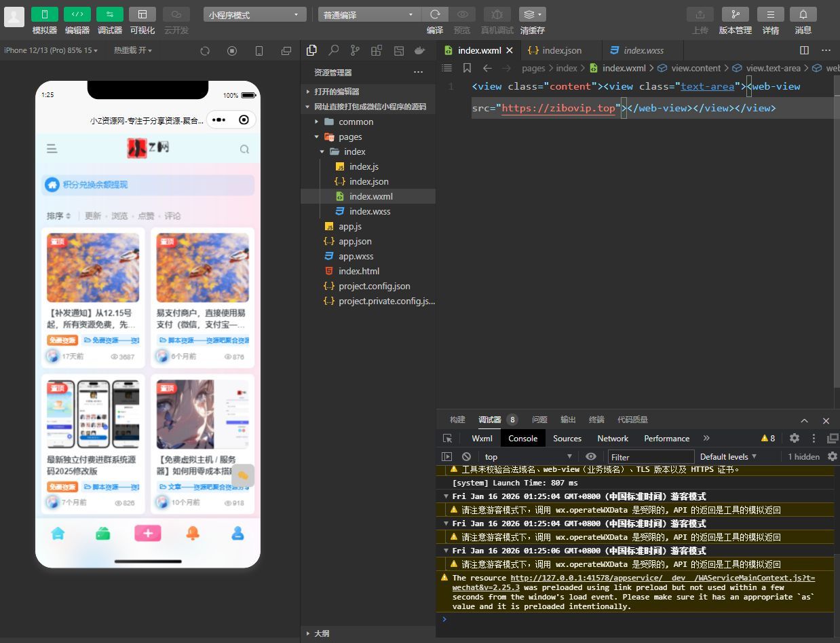Toggle the element inspect selector icon
Screen dimensions: 840x643
[448, 439]
